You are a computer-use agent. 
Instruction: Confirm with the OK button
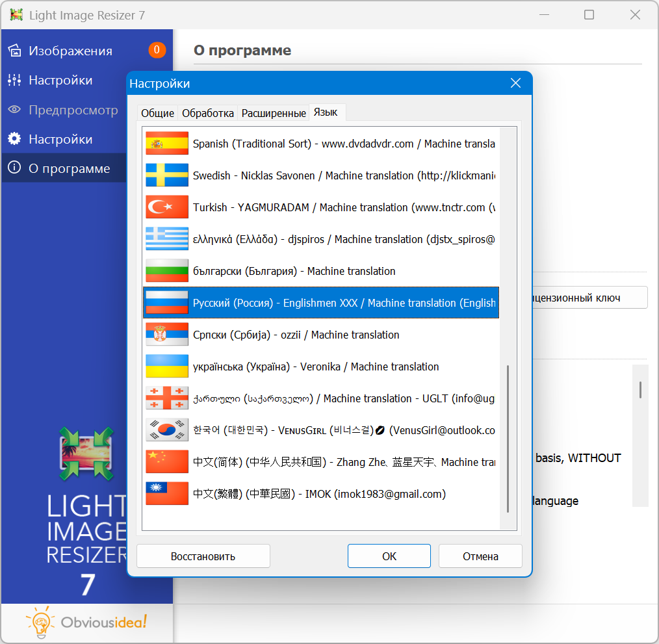389,556
